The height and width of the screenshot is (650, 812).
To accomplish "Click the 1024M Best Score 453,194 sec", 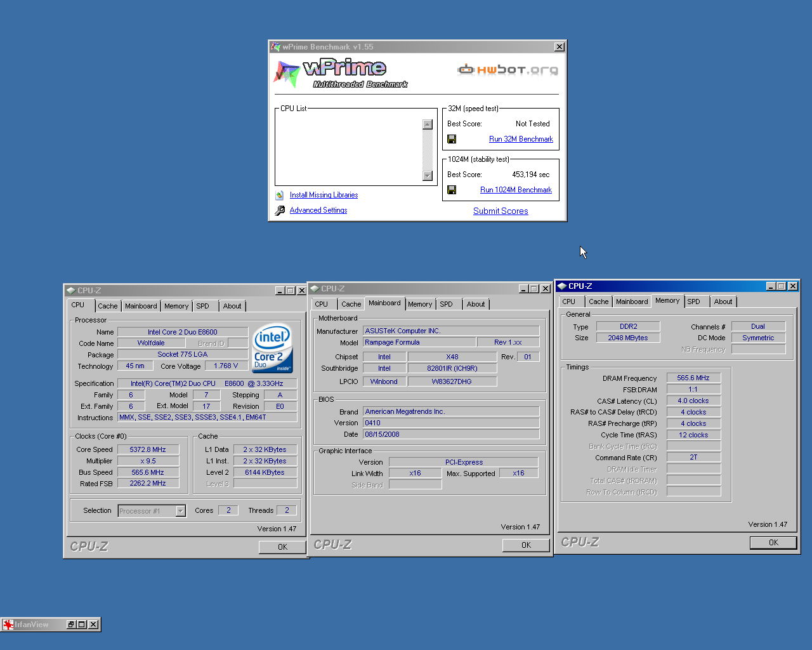I will click(531, 175).
